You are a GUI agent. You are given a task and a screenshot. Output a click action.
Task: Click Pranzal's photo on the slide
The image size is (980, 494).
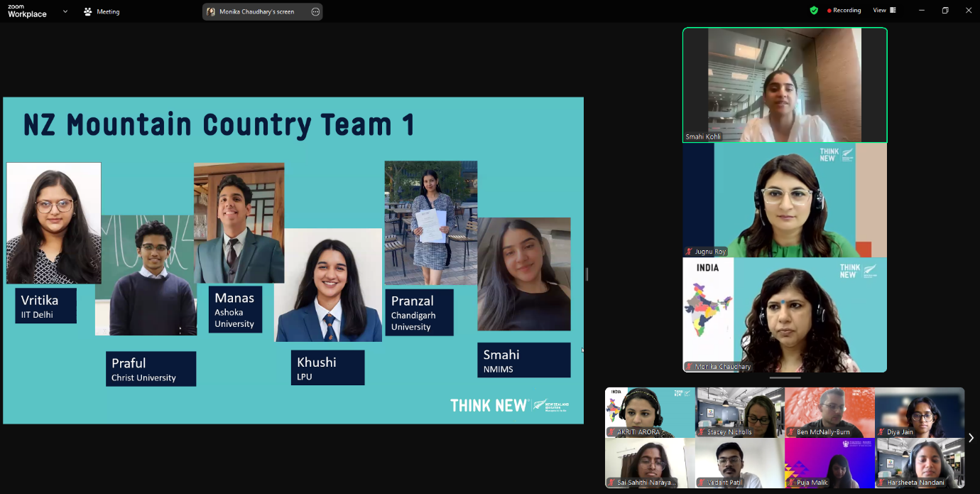point(431,223)
